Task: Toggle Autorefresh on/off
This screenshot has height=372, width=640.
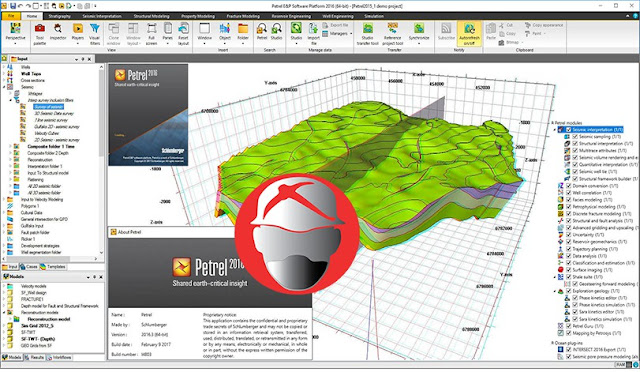Action: (469, 34)
